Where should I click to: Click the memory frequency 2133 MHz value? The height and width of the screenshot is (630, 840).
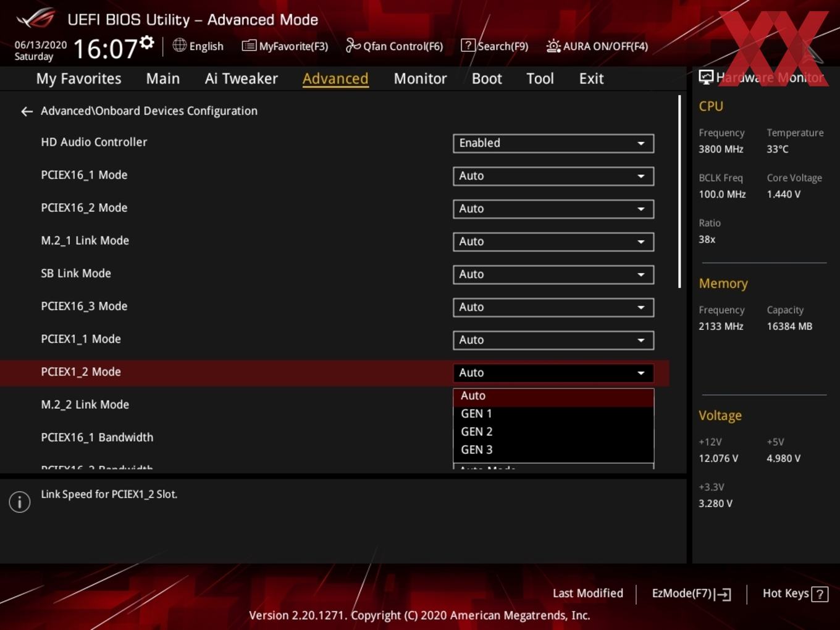[x=721, y=326]
